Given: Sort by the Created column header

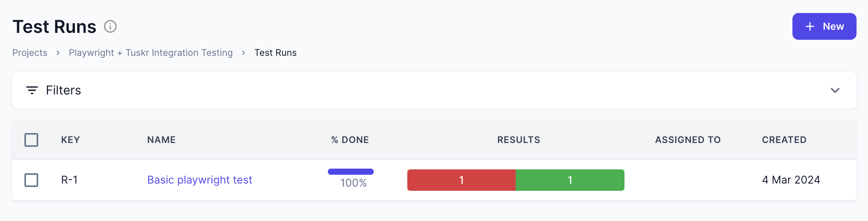Looking at the screenshot, I should click(x=784, y=140).
